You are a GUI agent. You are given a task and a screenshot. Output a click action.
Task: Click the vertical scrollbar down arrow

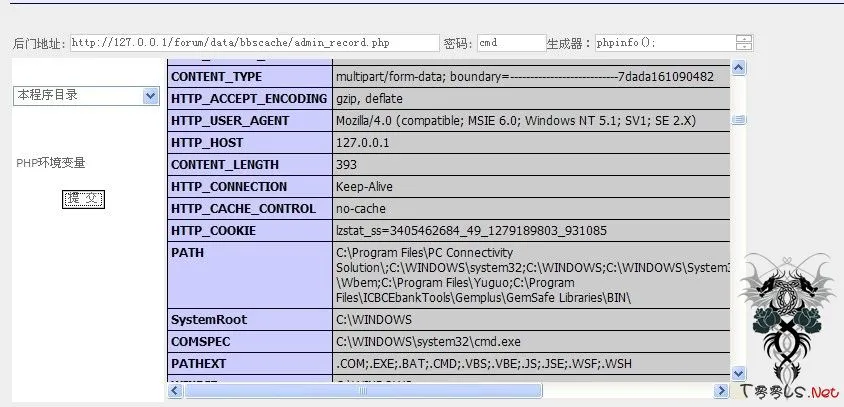[x=738, y=373]
